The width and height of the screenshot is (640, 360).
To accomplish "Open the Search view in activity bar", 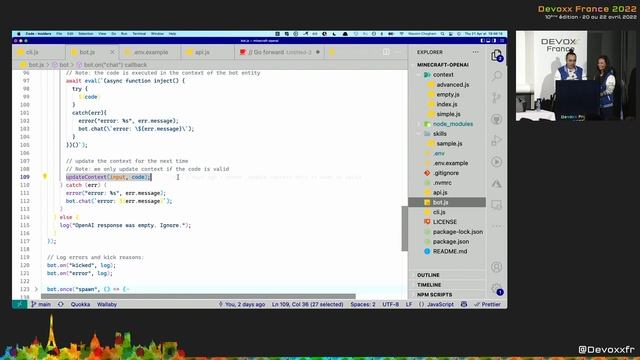I will [x=496, y=76].
